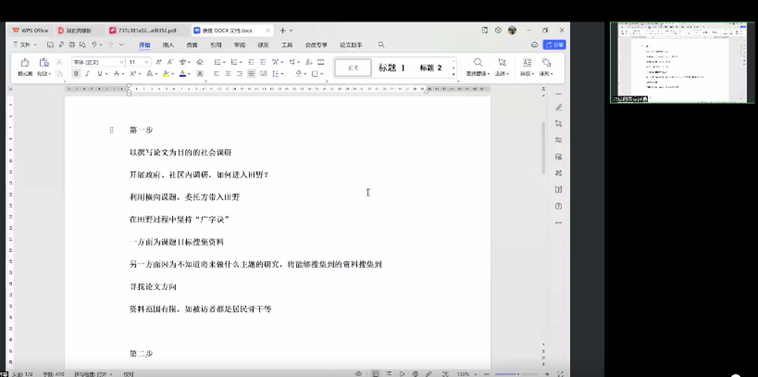This screenshot has height=377, width=758.
Task: Apply the 标题 1 heading style
Action: (392, 68)
